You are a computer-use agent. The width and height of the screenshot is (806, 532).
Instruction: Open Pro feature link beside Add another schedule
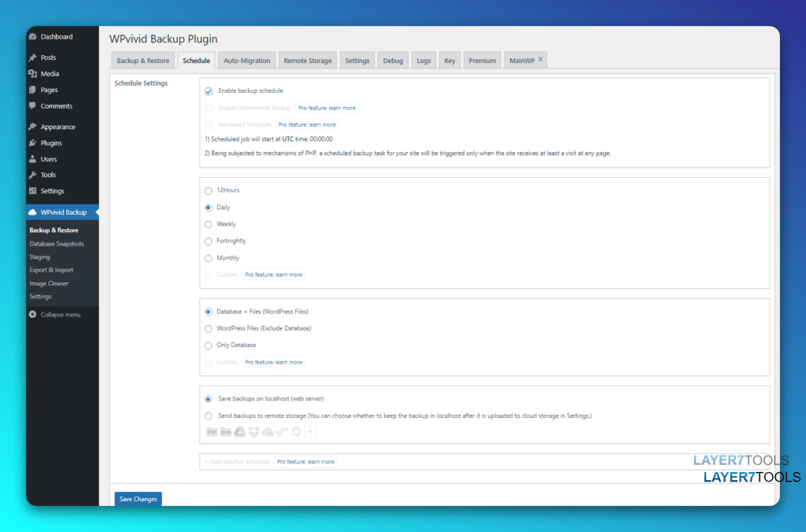coord(305,462)
